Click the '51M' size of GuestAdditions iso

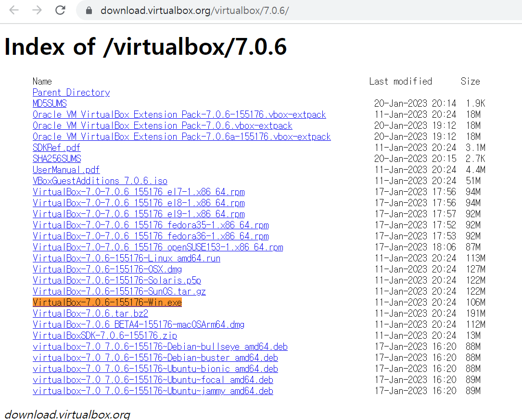473,181
